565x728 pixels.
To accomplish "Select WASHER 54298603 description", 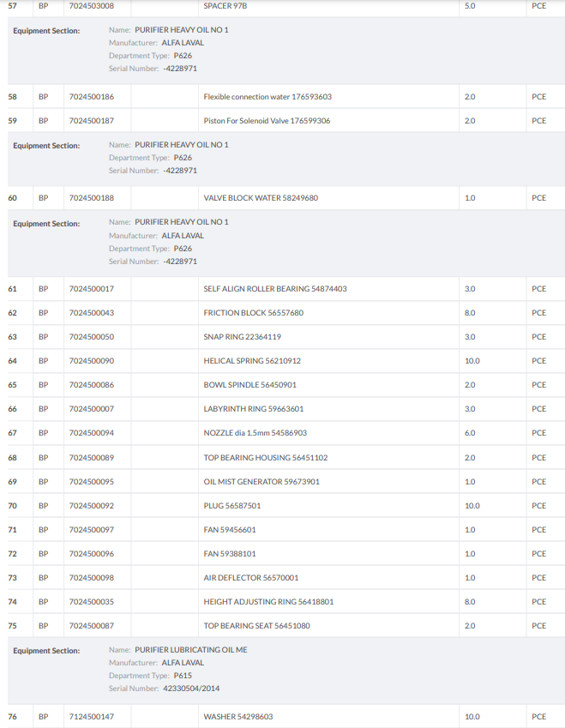I will (238, 717).
